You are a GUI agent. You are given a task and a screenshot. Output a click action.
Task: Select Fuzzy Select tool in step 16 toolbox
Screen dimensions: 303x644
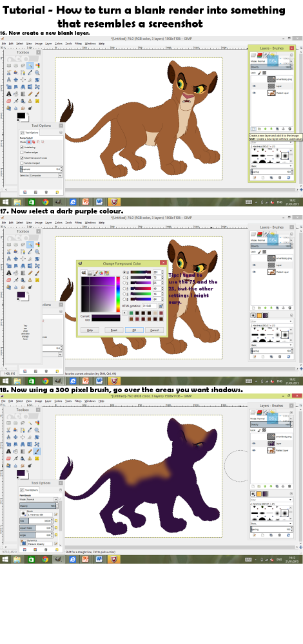(30, 66)
